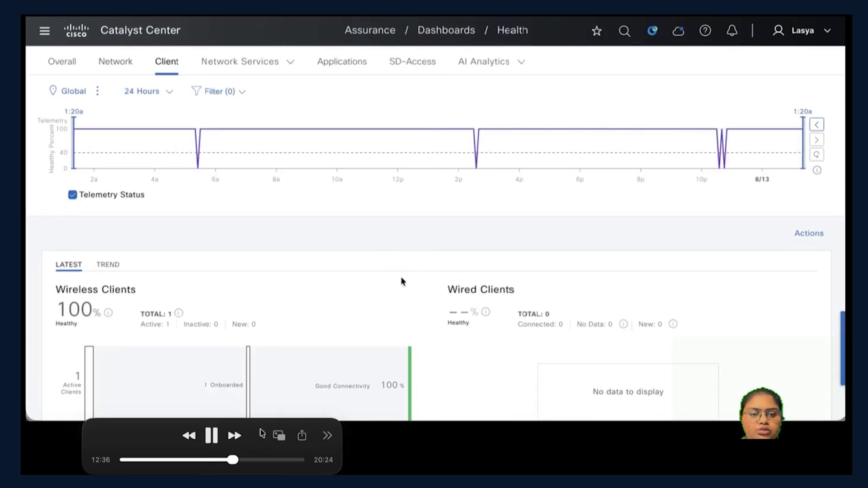This screenshot has height=488, width=868.
Task: Open the Filter (0) dropdown
Action: (x=219, y=91)
